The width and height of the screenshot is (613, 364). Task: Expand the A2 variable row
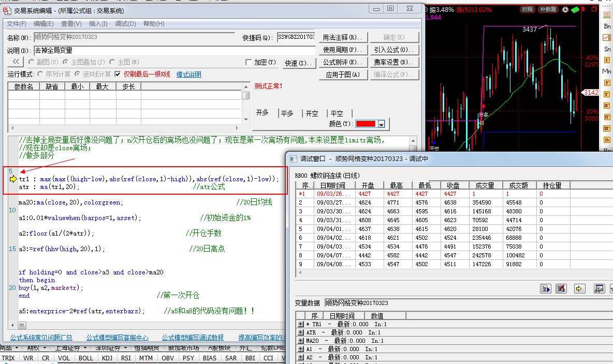301,357
